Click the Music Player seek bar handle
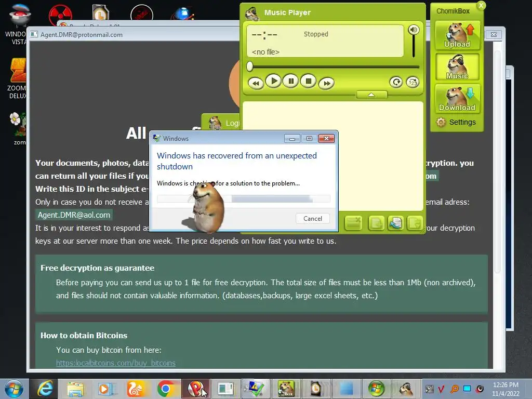The image size is (532, 399). point(250,66)
